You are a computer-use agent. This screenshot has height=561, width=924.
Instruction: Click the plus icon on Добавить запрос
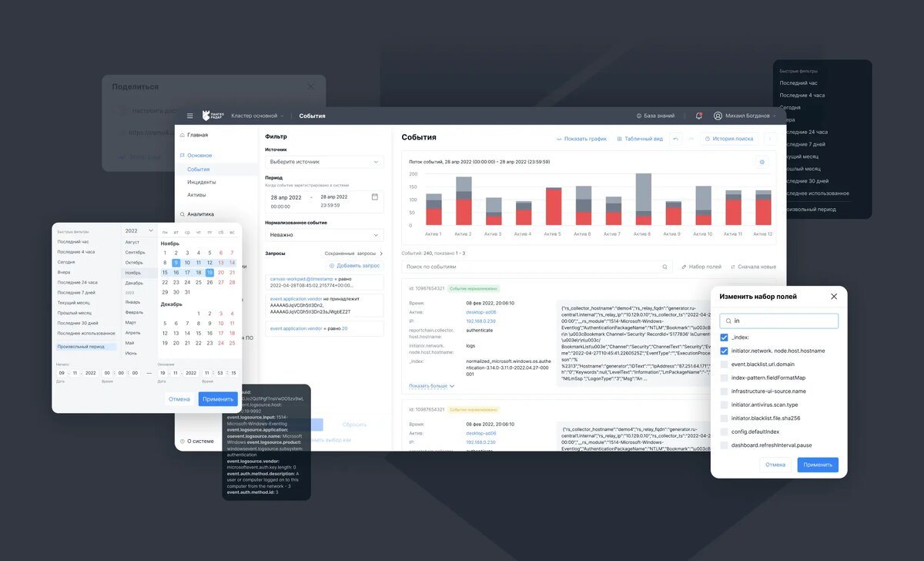[332, 265]
